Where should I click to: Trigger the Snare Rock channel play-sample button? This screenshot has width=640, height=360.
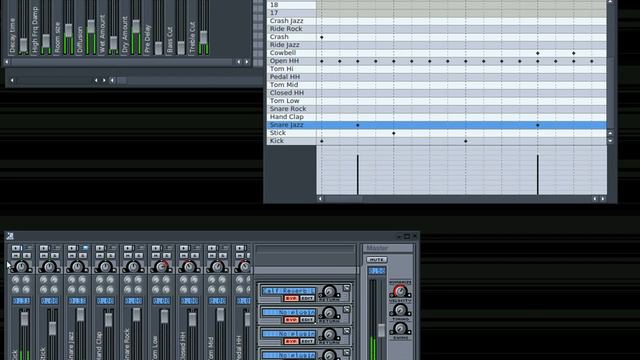click(128, 248)
